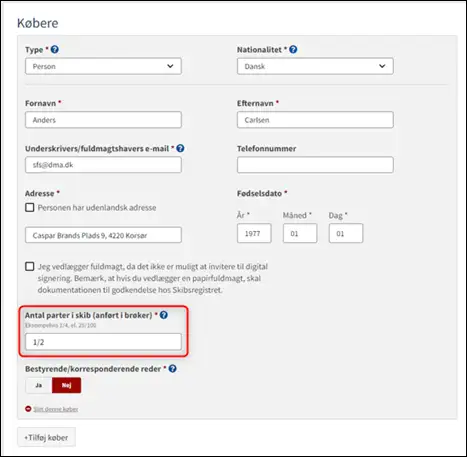Show help for Antal parter i skib
This screenshot has width=467, height=457.
(x=164, y=315)
